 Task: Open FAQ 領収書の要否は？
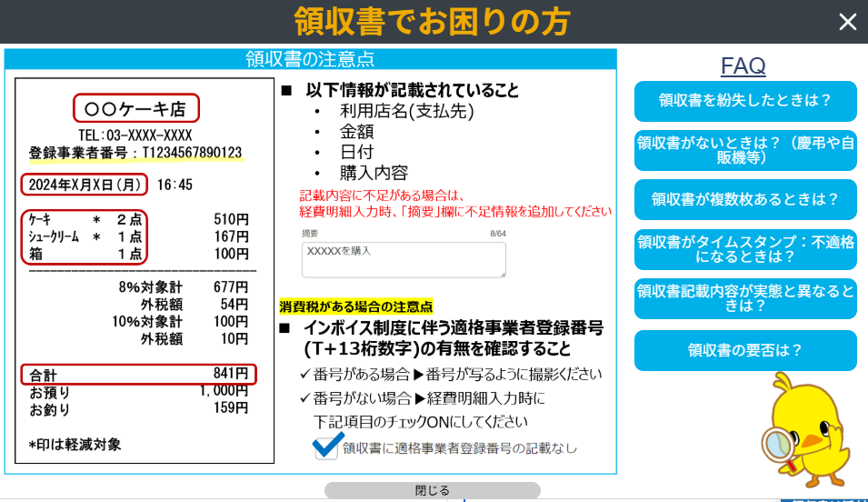[x=745, y=350]
